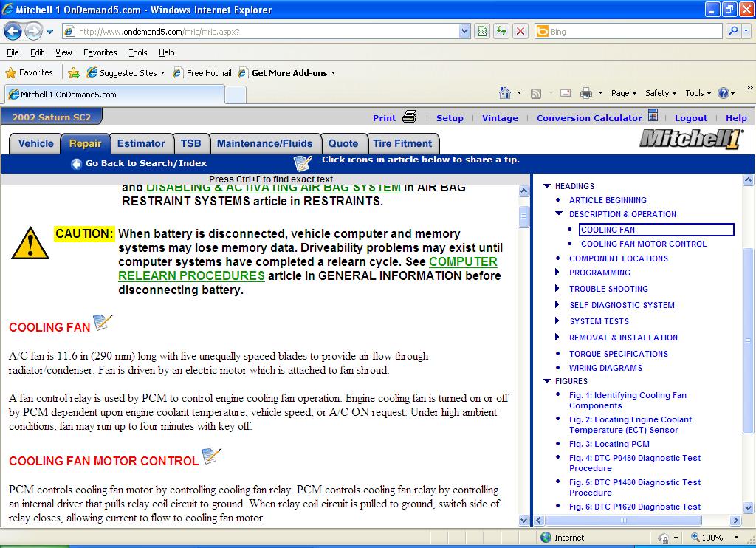Expand the SELF-DIAGNOSTIC SYSTEM section
The height and width of the screenshot is (548, 756).
(x=557, y=304)
